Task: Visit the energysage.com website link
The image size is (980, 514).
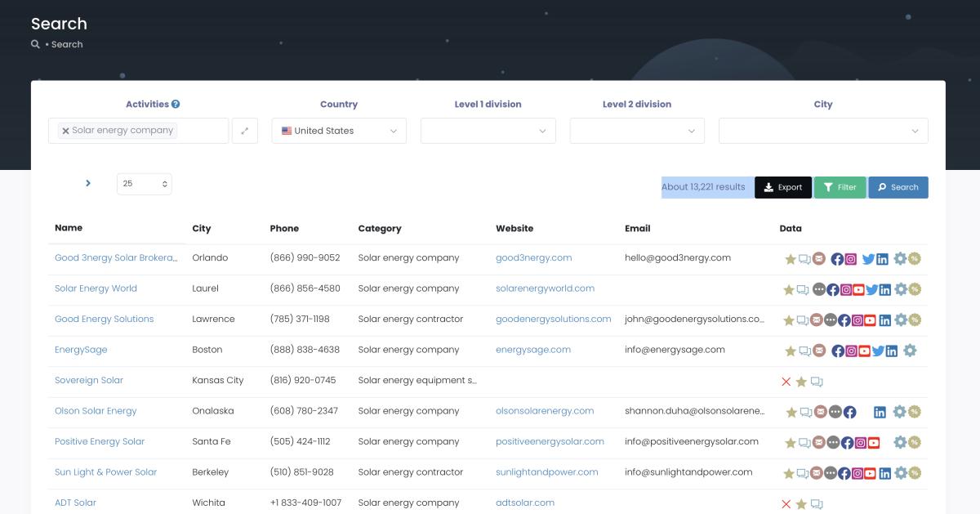Action: [x=532, y=350]
